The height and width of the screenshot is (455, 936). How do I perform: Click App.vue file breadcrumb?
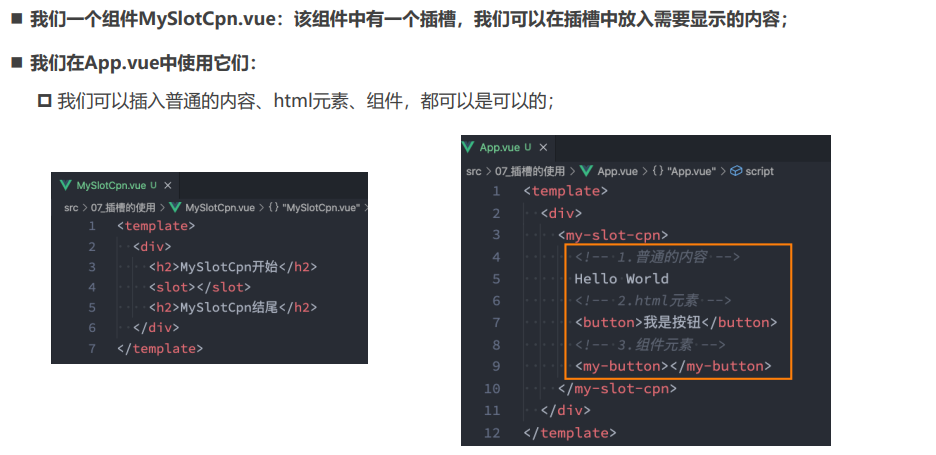coord(617,171)
